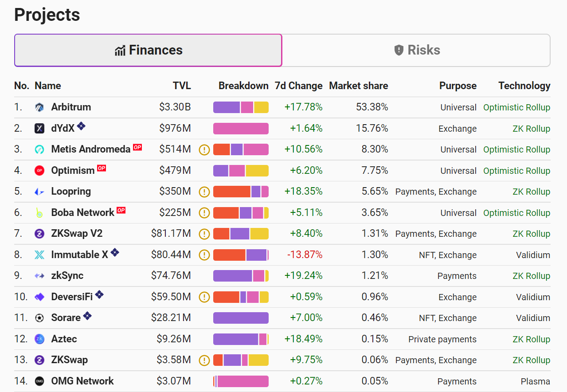Click the Arbitrum TVL breakdown bar
The height and width of the screenshot is (392, 567).
click(241, 107)
